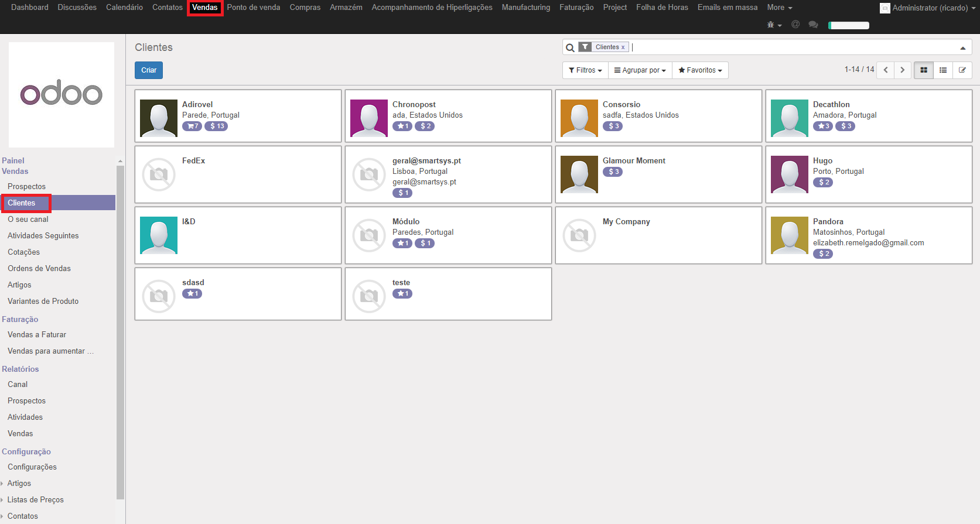
Task: Expand advanced search options arrow
Action: [x=962, y=48]
